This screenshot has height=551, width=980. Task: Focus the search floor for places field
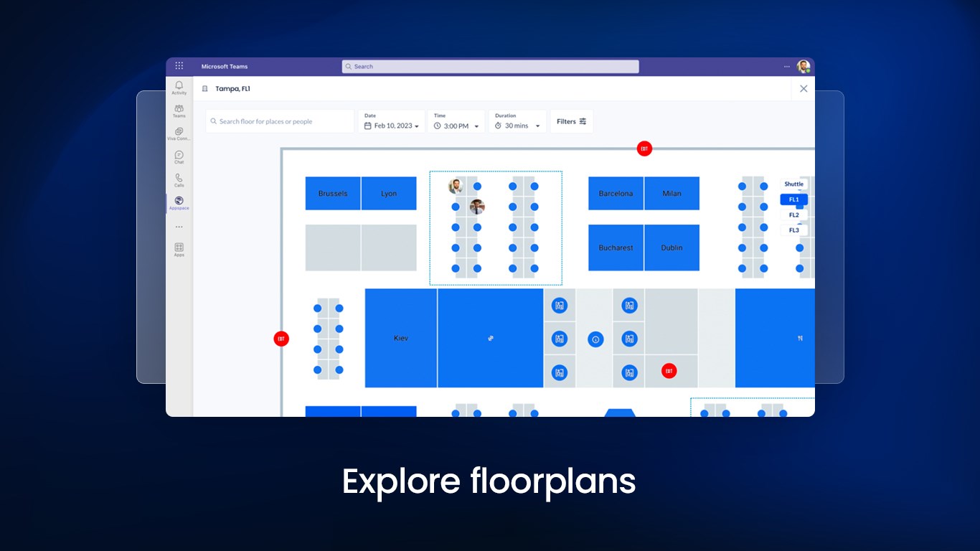[280, 121]
